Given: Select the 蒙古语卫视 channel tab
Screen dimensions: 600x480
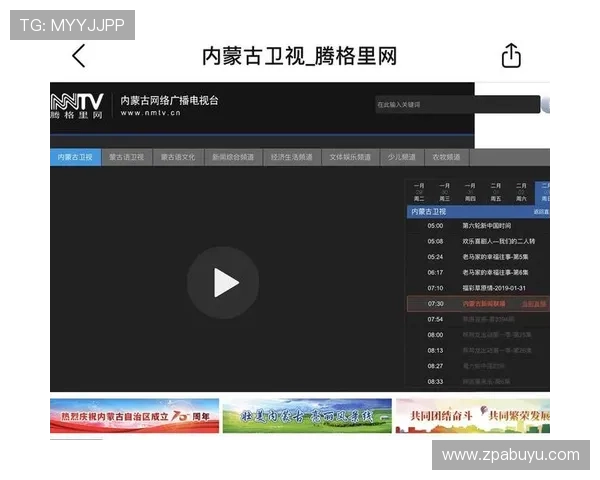Looking at the screenshot, I should pos(127,157).
